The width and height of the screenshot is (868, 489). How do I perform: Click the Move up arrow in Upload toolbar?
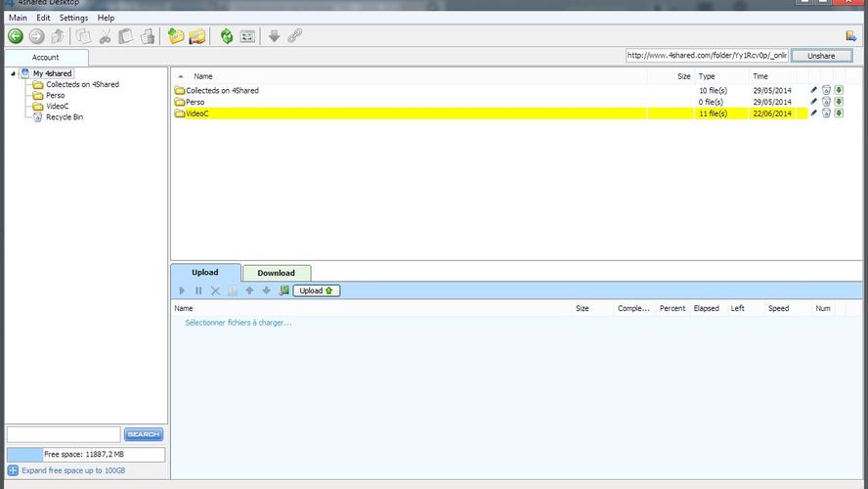pyautogui.click(x=249, y=290)
